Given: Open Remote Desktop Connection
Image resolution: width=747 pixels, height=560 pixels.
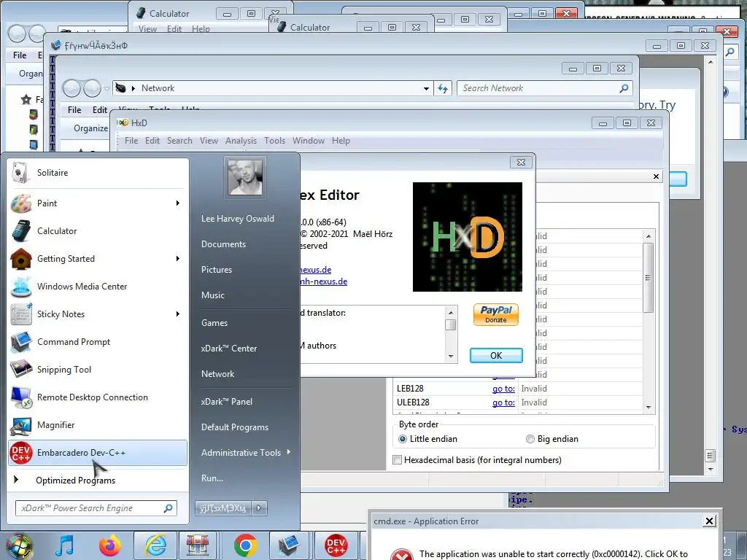Looking at the screenshot, I should coord(98,397).
